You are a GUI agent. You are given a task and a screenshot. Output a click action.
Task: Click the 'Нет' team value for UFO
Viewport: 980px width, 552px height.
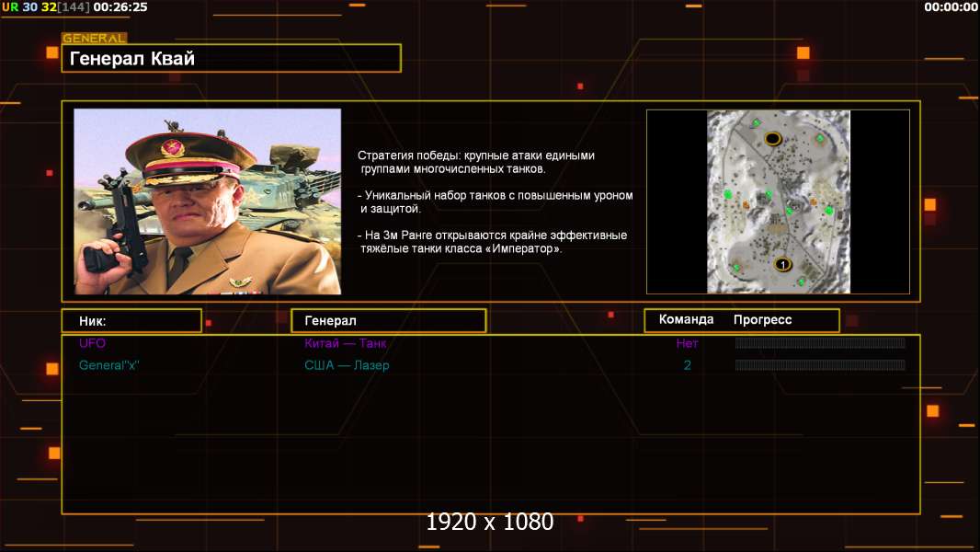click(x=687, y=343)
